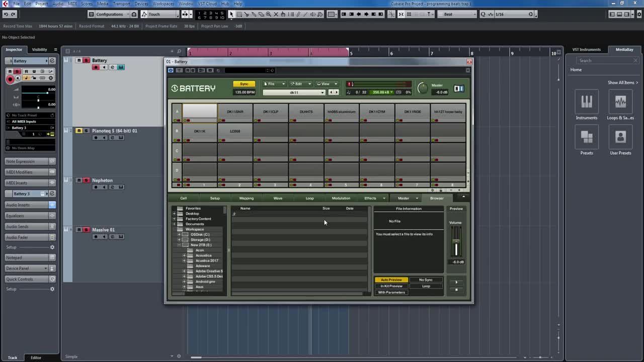Open User Presets category in MediaBay
The height and width of the screenshot is (362, 644).
point(620,140)
